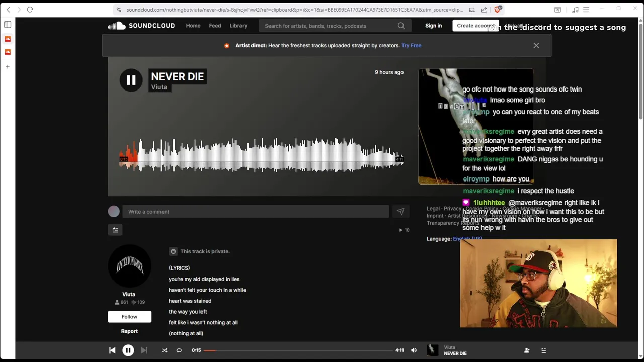This screenshot has height=362, width=644.
Task: Click the Write a comment field
Action: pos(256,212)
